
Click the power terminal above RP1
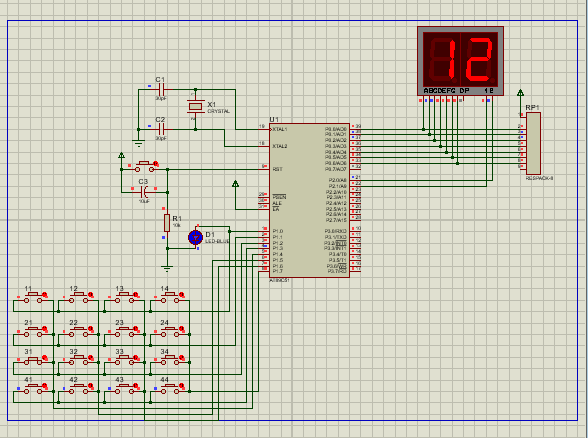point(520,93)
